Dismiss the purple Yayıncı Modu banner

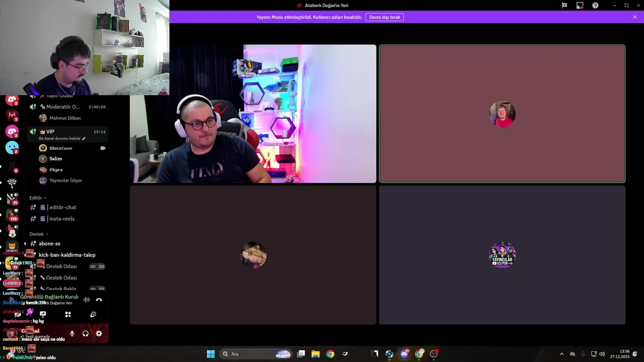click(635, 17)
